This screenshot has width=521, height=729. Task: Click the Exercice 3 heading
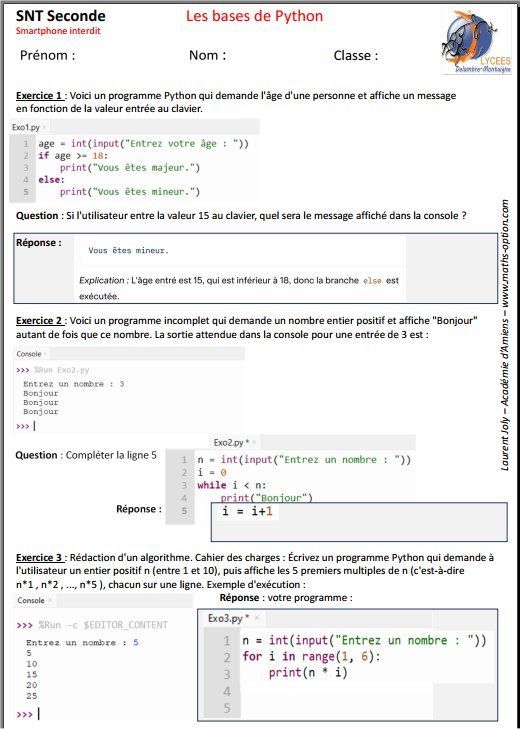tap(39, 557)
